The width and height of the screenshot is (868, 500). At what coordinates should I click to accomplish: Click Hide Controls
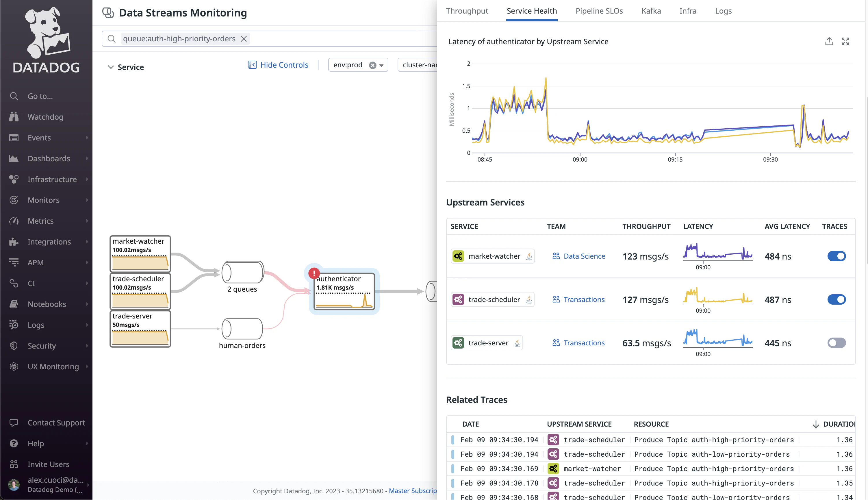[284, 64]
